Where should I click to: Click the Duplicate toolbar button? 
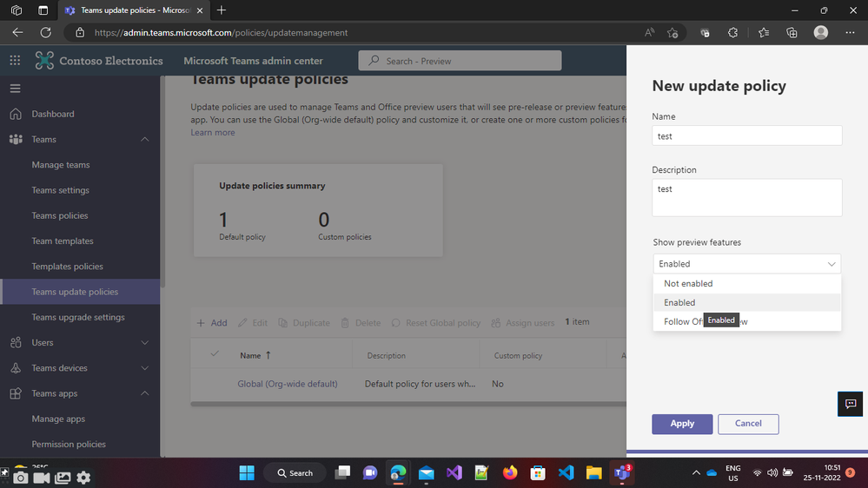pos(304,322)
